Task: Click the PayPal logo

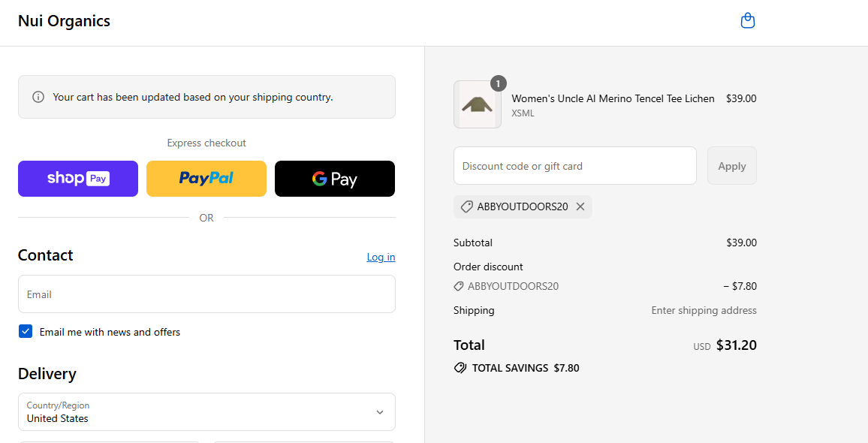Action: (x=206, y=179)
